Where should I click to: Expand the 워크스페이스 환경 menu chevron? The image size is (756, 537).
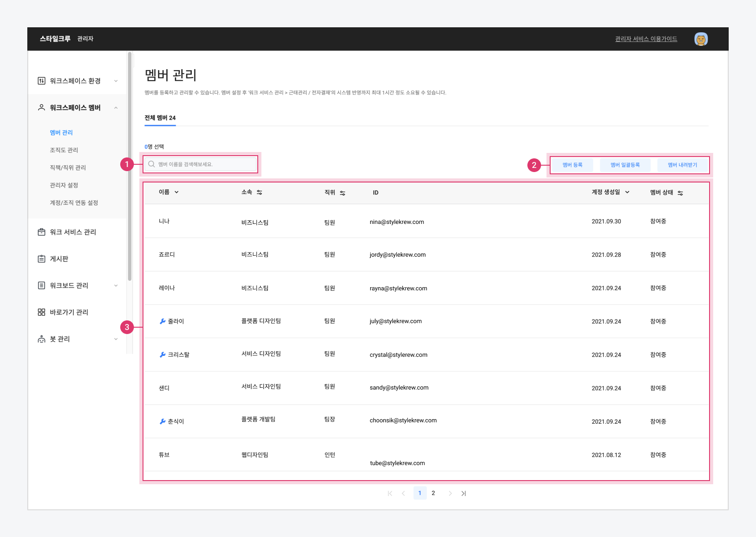(x=116, y=81)
